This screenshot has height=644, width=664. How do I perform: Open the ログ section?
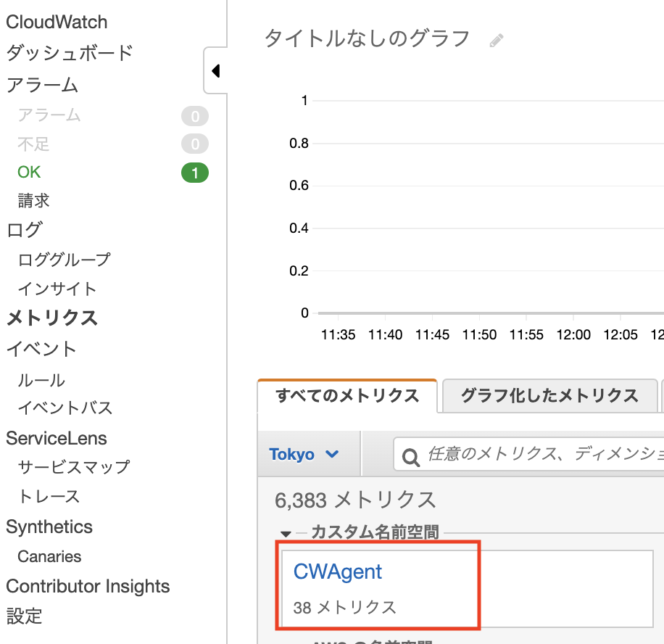25,230
